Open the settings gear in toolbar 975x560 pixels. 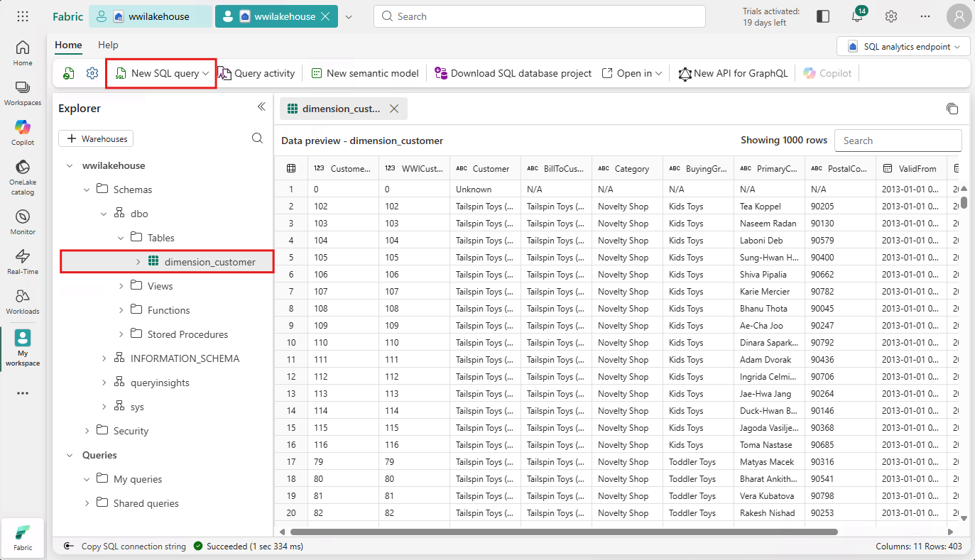tap(92, 73)
